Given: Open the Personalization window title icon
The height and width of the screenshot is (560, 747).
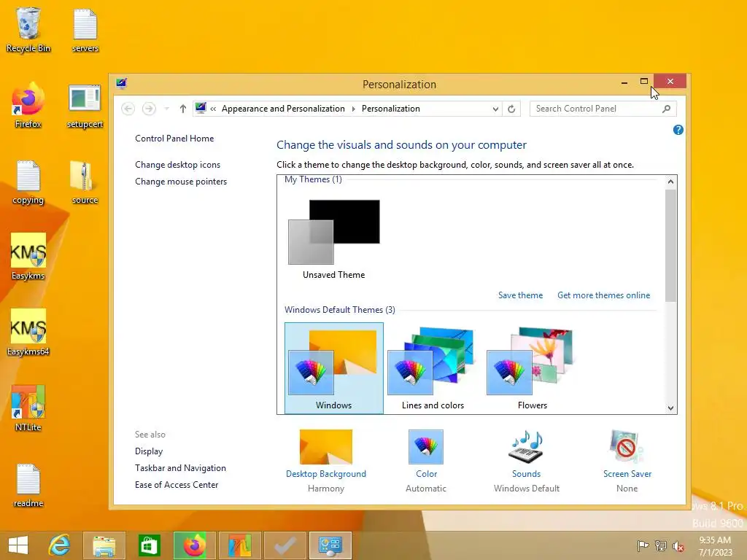Looking at the screenshot, I should coord(122,84).
